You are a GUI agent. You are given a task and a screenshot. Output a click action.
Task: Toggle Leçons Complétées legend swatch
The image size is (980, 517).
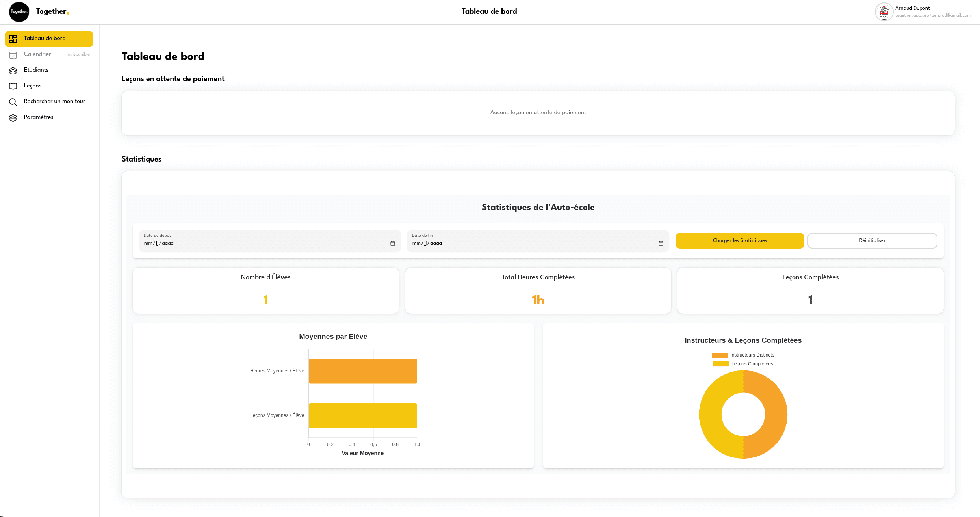(x=721, y=364)
